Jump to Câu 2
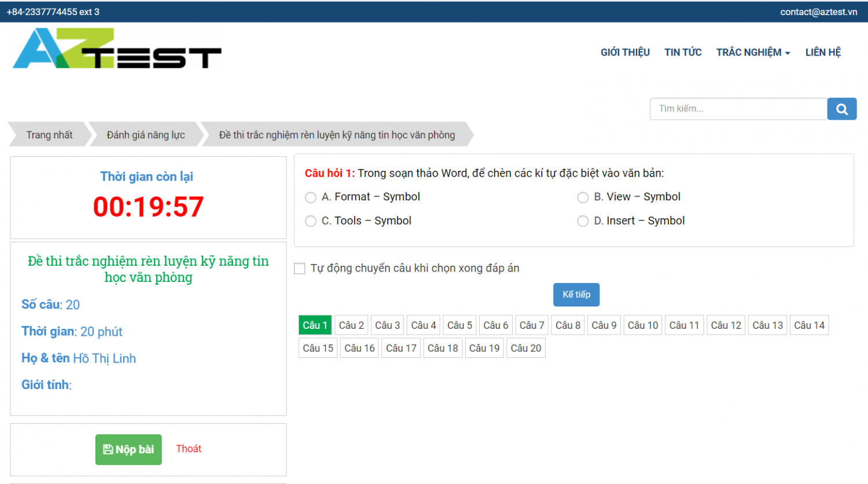 [351, 325]
